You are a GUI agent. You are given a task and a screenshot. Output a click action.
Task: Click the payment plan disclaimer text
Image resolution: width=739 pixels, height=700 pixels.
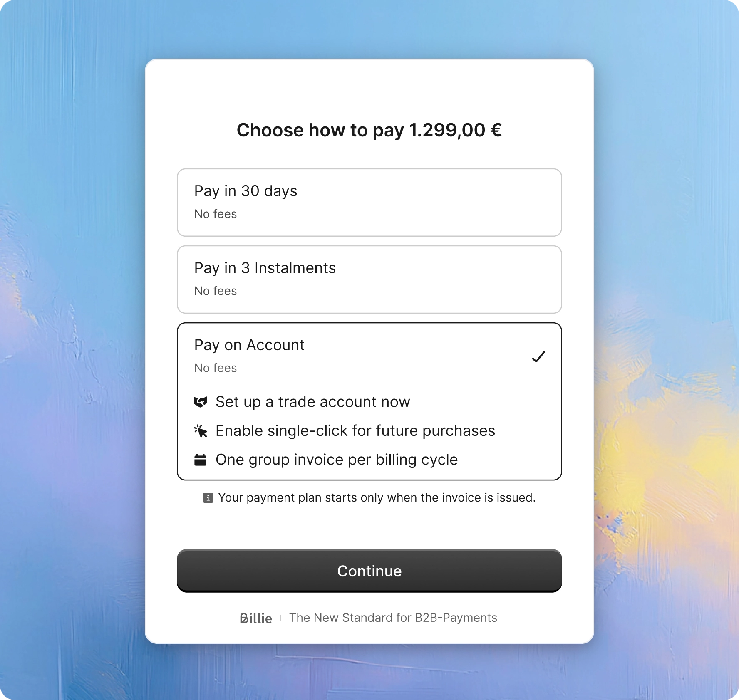click(x=377, y=497)
